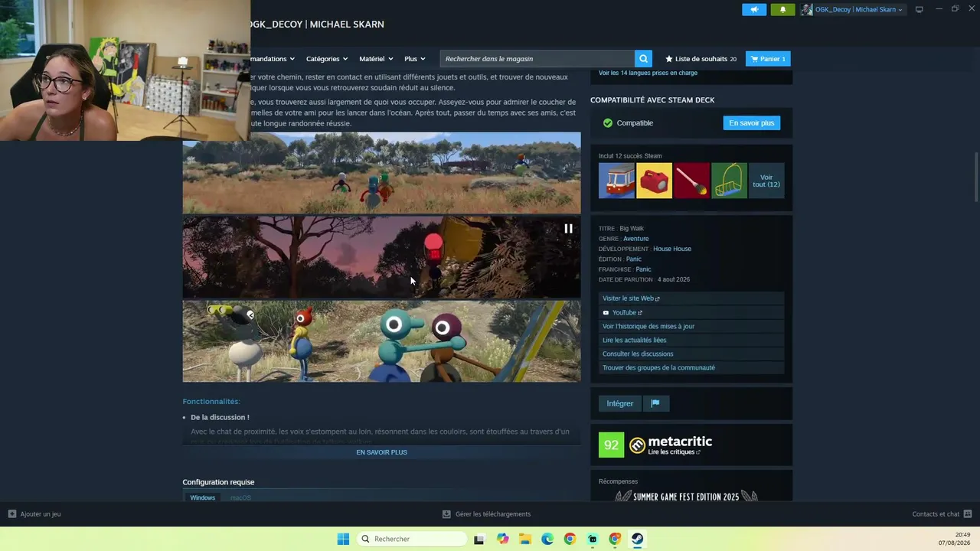The width and height of the screenshot is (980, 551).
Task: Click the downloads tray icon
Action: [x=446, y=514]
